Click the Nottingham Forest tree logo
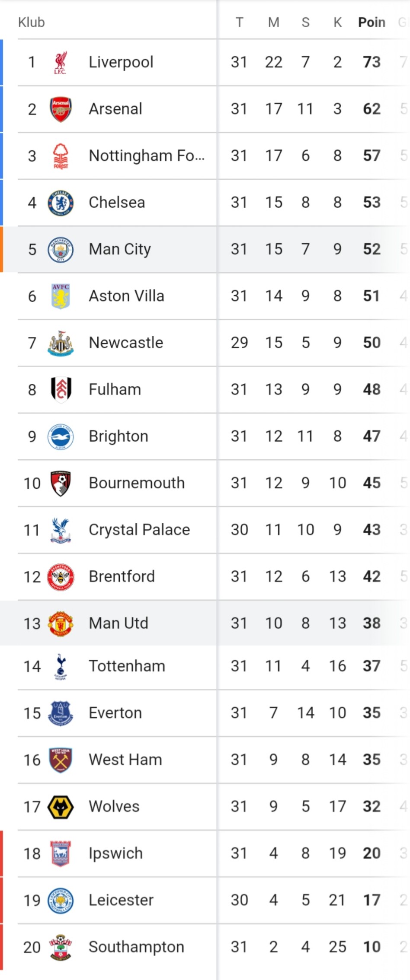 click(61, 156)
